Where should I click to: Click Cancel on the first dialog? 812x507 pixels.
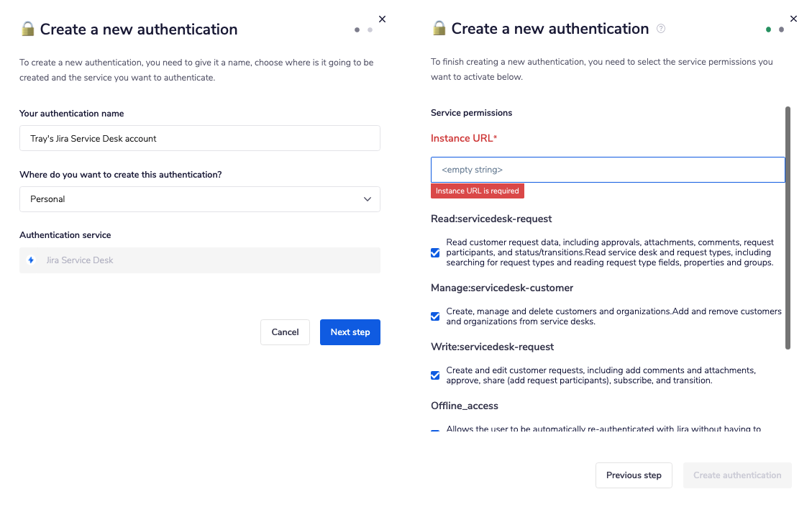tap(285, 332)
